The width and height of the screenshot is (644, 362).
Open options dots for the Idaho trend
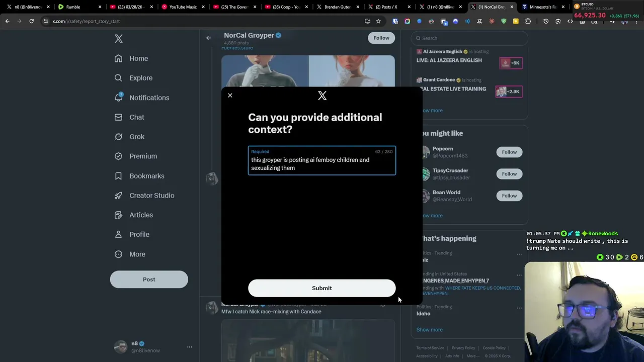click(x=519, y=307)
